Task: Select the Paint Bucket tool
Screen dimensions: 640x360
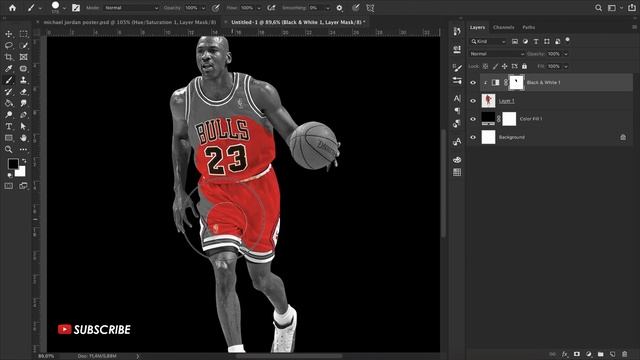Action: click(x=9, y=103)
